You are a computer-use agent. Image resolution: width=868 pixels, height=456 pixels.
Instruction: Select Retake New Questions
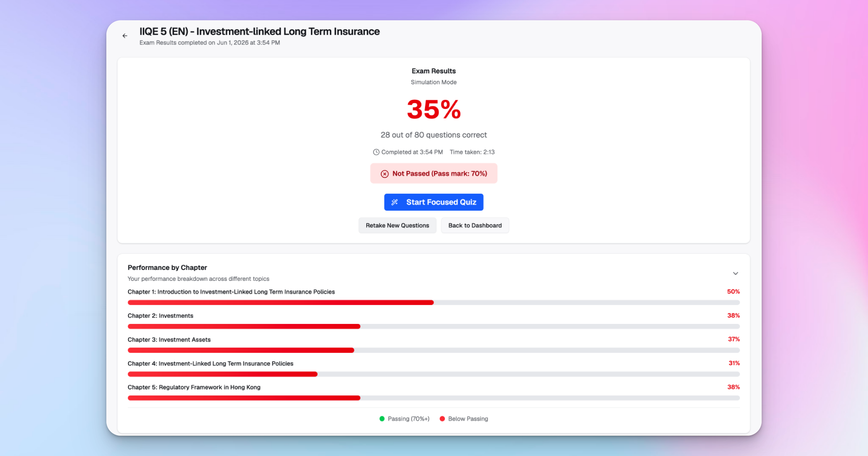pyautogui.click(x=397, y=225)
